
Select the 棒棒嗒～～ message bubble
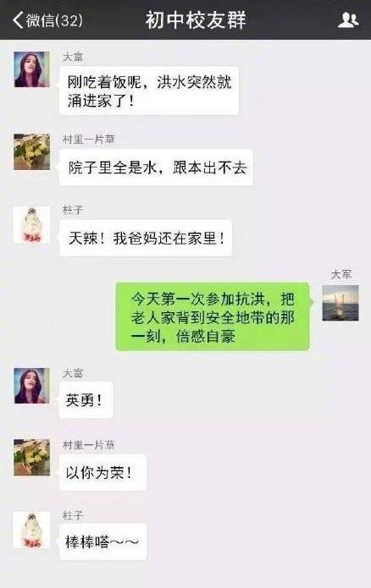[102, 541]
